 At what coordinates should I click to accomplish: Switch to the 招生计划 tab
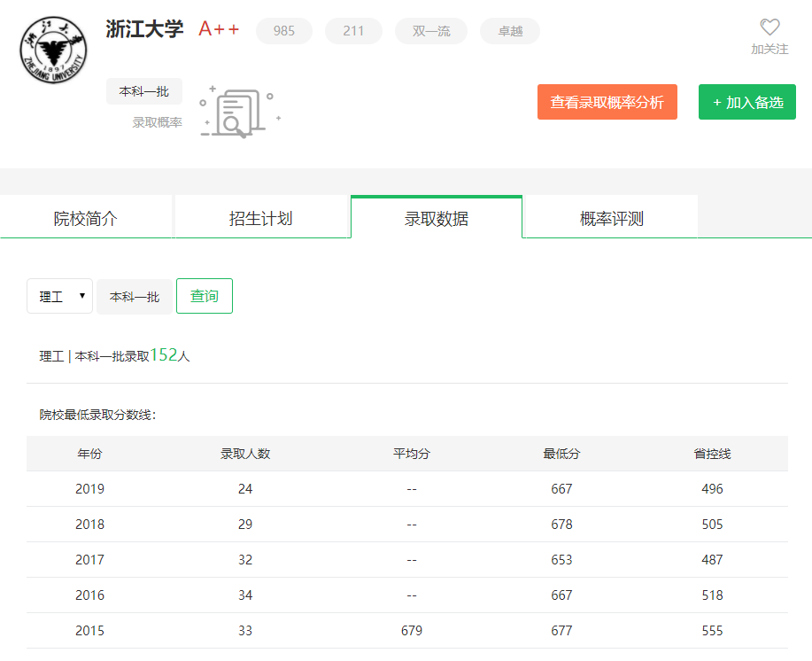[x=261, y=218]
